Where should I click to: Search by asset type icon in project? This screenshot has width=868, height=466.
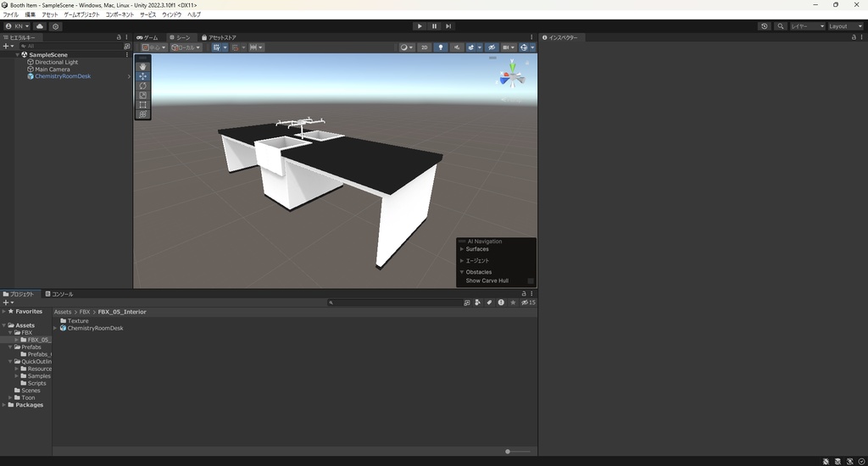point(477,302)
